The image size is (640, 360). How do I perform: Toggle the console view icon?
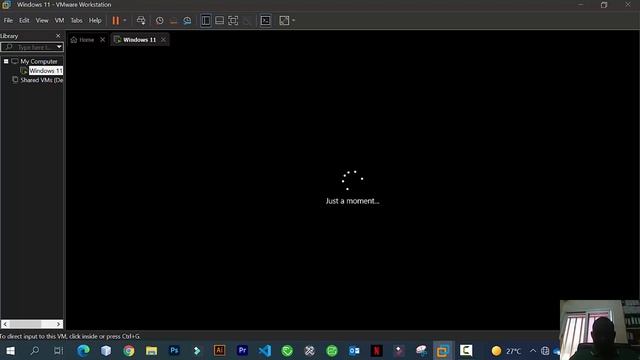(265, 20)
